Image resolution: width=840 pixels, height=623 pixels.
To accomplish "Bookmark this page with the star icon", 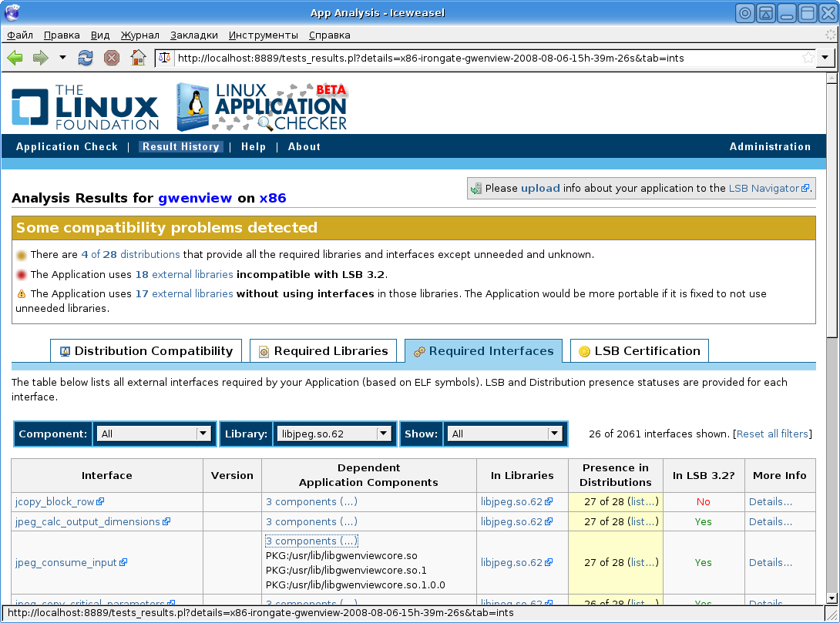I will (x=808, y=58).
